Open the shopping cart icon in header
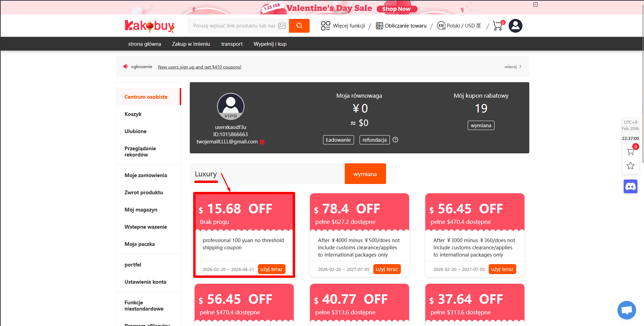 (x=498, y=26)
